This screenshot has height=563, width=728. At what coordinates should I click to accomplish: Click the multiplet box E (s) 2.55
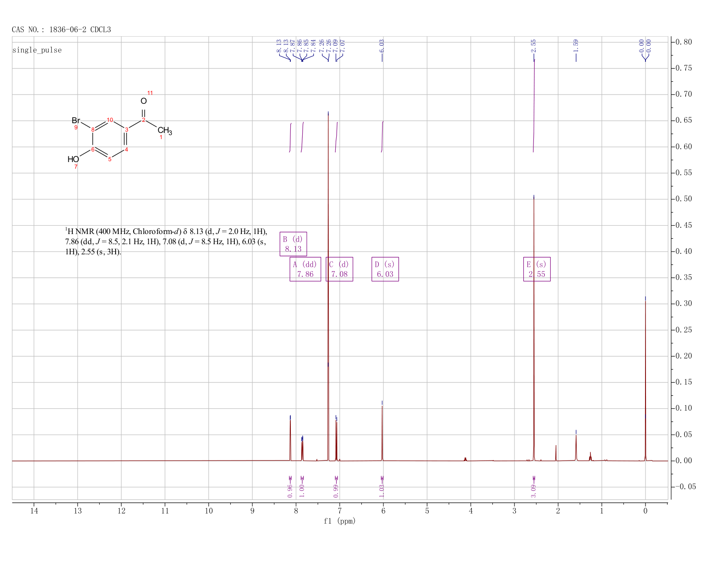(x=537, y=269)
